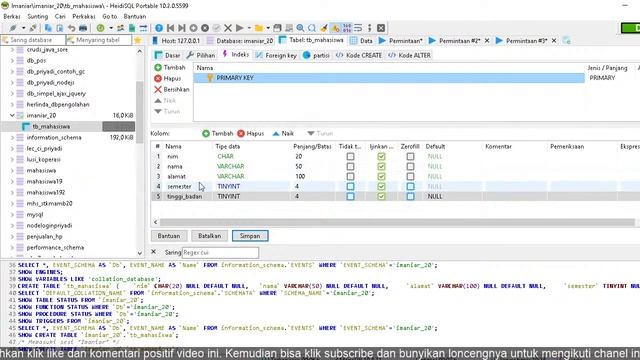
Task: Select PRIMARY KEY index row
Action: click(x=389, y=78)
